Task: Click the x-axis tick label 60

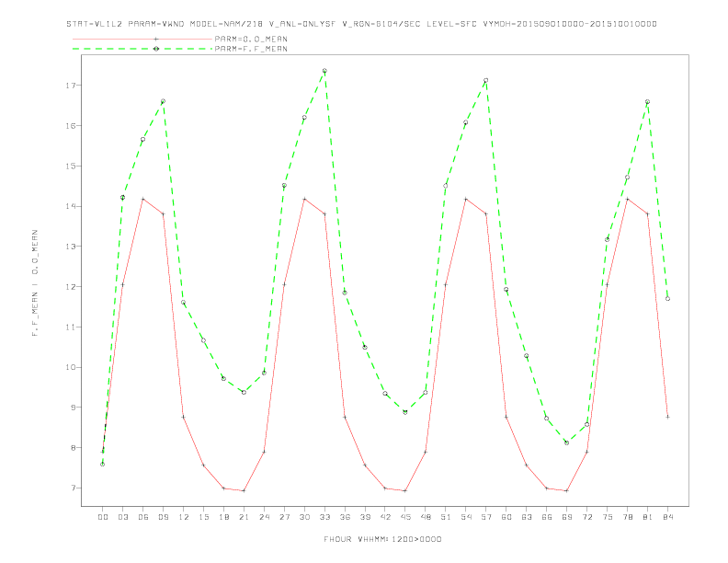Action: pos(506,517)
